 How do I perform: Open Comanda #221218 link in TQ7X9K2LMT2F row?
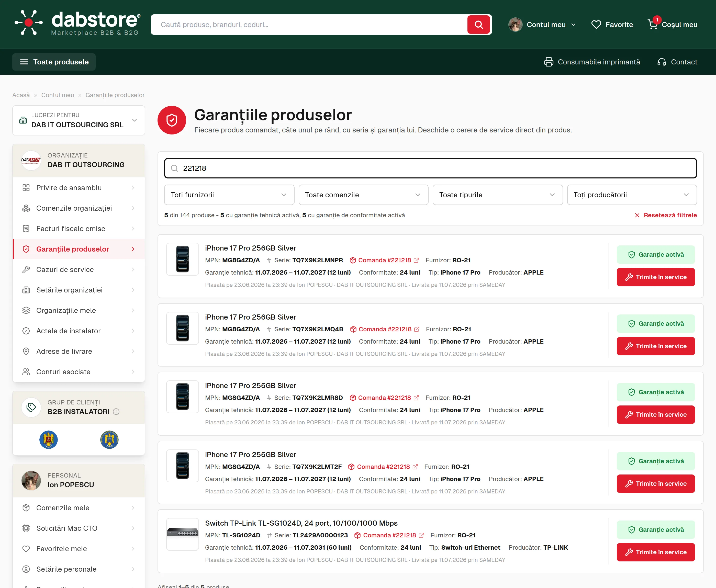click(x=383, y=467)
